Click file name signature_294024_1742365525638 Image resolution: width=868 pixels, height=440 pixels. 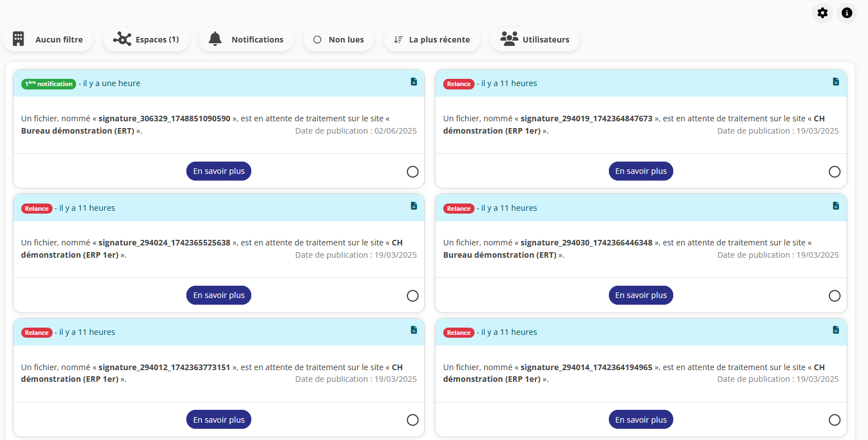pyautogui.click(x=165, y=243)
